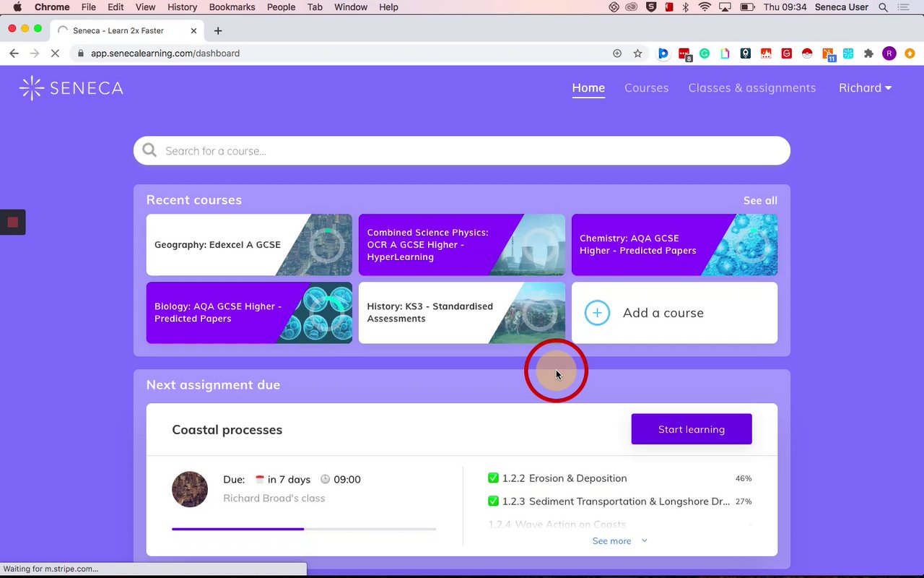Go to the Home nav tab
The width and height of the screenshot is (924, 578).
(x=588, y=88)
